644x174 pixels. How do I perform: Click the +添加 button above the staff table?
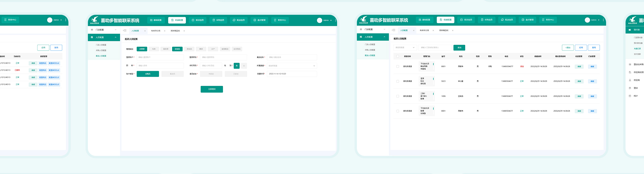[568, 48]
